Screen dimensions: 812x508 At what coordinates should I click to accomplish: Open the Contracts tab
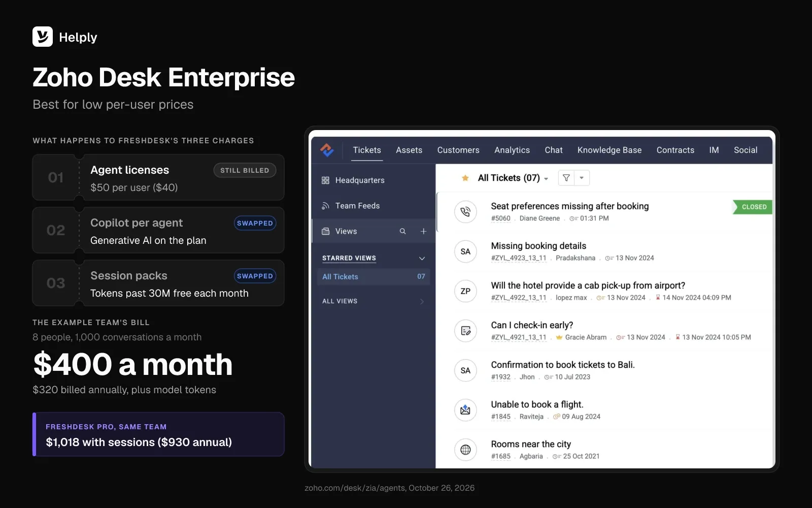coord(675,150)
